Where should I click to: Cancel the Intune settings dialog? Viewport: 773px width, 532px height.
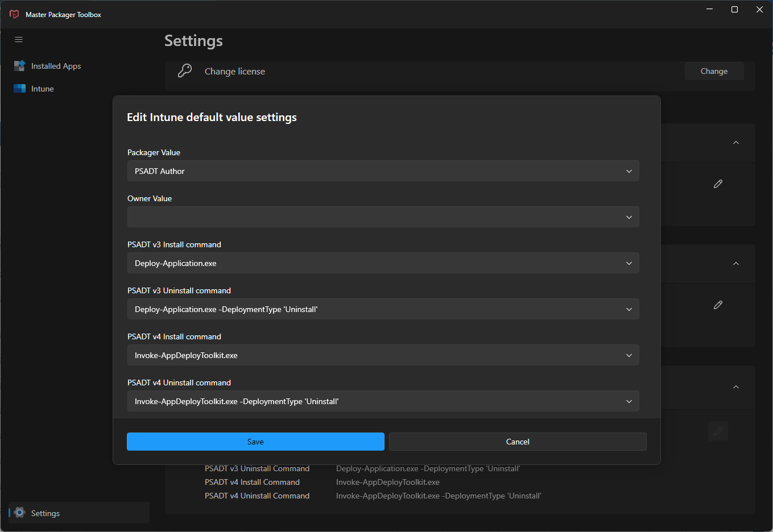[x=518, y=442]
